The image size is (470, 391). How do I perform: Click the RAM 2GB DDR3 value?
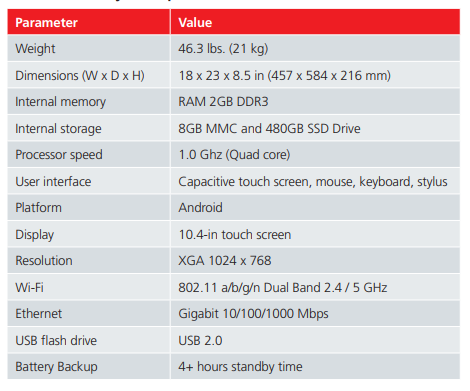(223, 102)
